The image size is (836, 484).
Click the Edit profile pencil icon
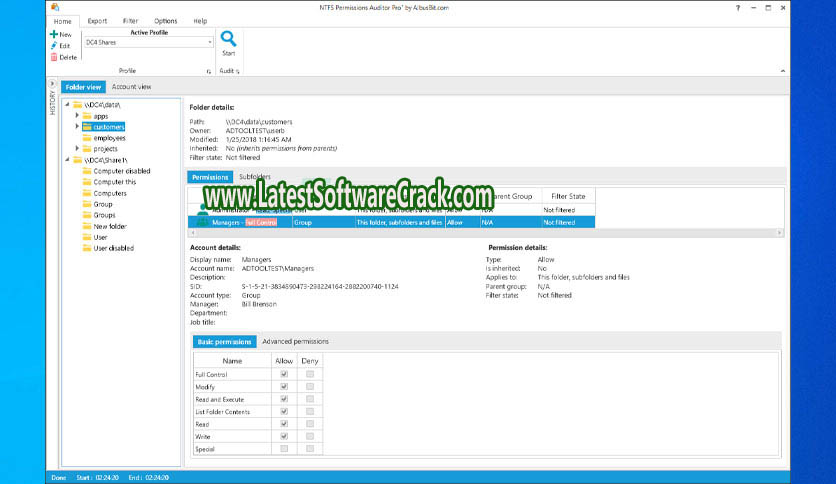(x=54, y=46)
